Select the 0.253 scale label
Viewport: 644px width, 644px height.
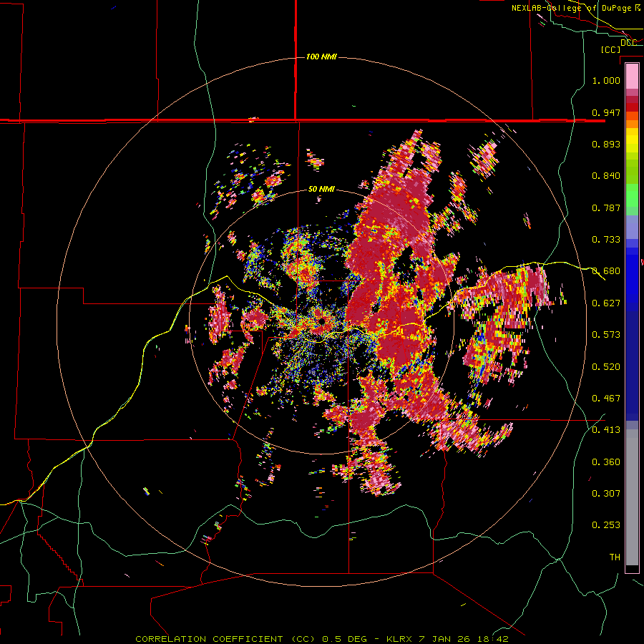(x=606, y=525)
